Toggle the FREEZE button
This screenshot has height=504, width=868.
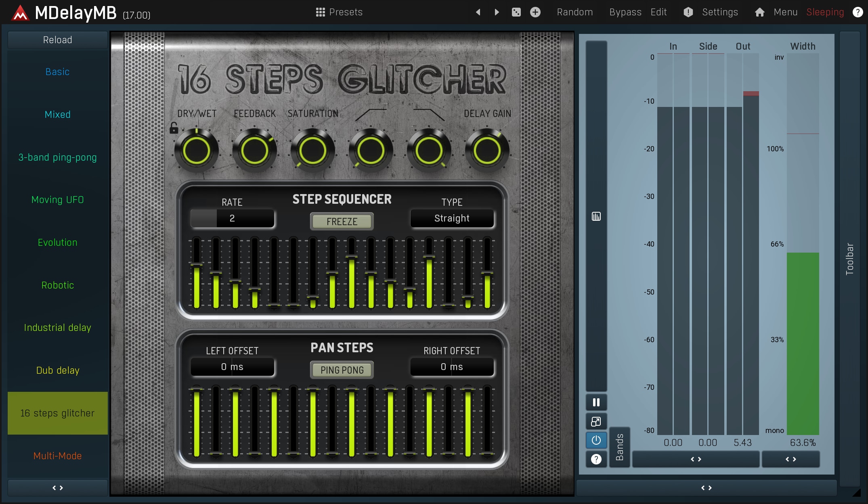click(342, 222)
